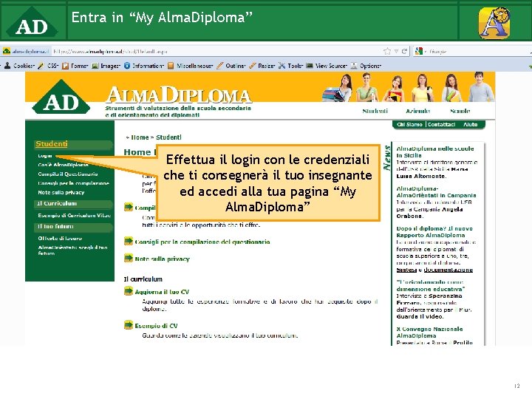
Task: Click the Sintesi link in news
Action: [406, 270]
